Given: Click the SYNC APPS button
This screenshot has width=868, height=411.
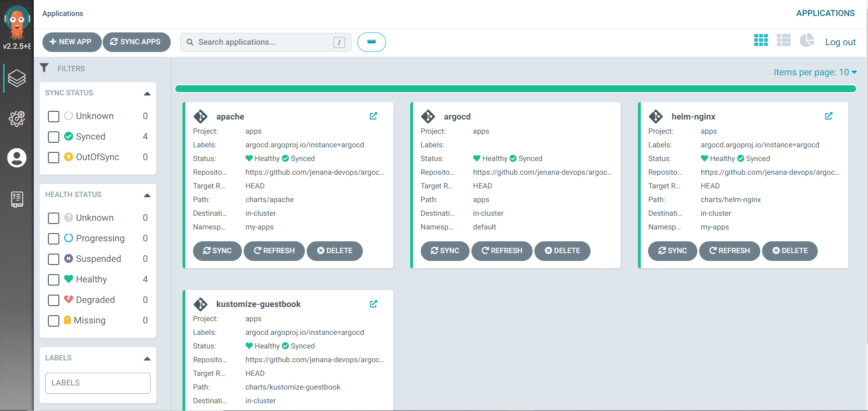Looking at the screenshot, I should coord(136,42).
